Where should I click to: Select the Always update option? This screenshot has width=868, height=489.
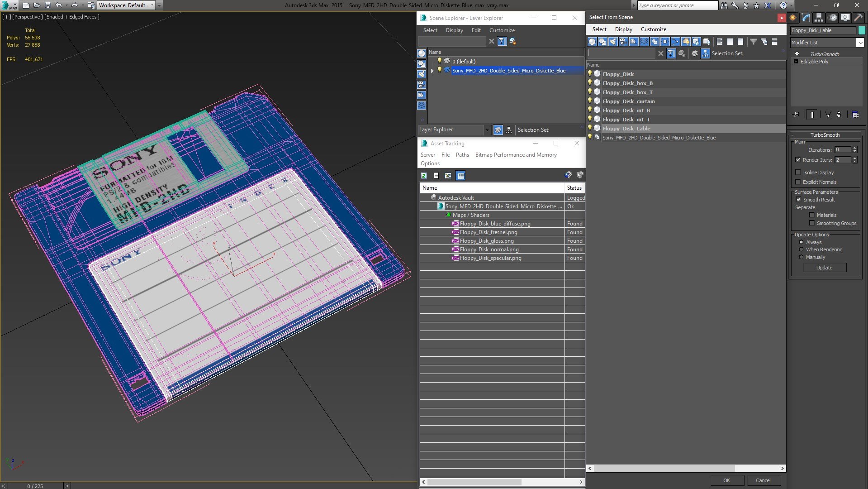point(801,242)
